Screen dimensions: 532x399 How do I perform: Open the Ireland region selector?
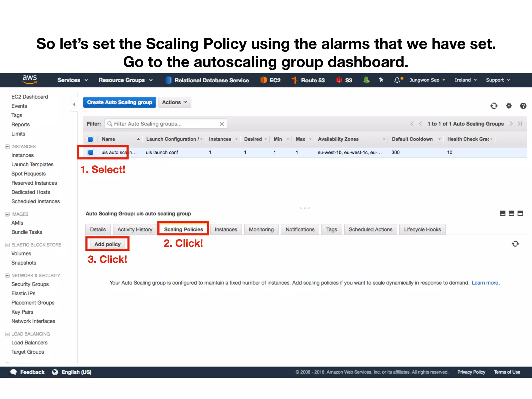(465, 80)
